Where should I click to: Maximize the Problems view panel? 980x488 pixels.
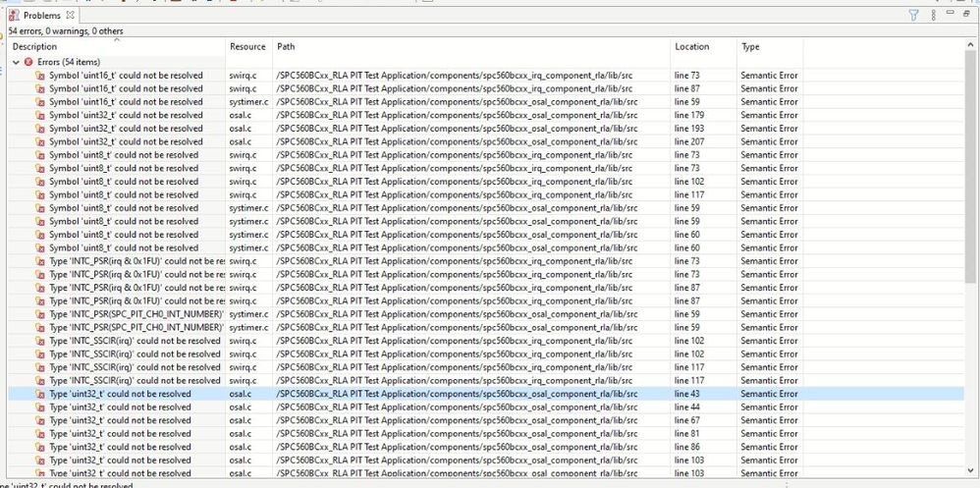(965, 13)
